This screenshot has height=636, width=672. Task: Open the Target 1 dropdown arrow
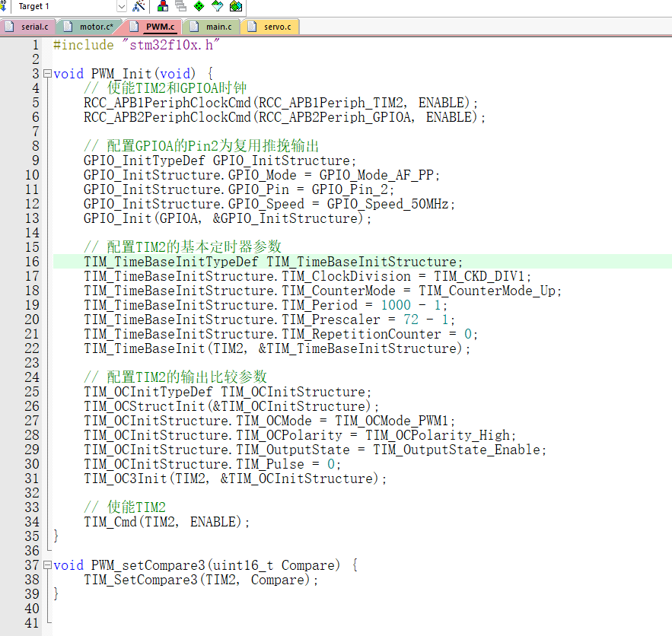pos(121,6)
